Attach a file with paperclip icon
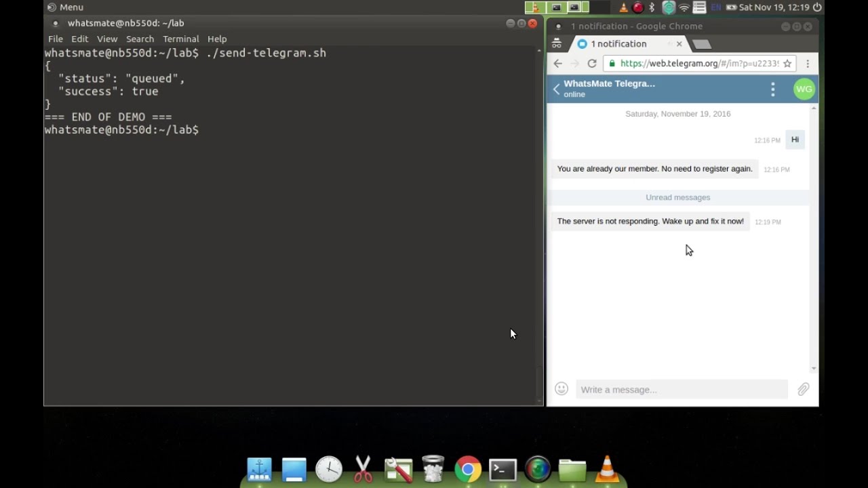 point(803,389)
